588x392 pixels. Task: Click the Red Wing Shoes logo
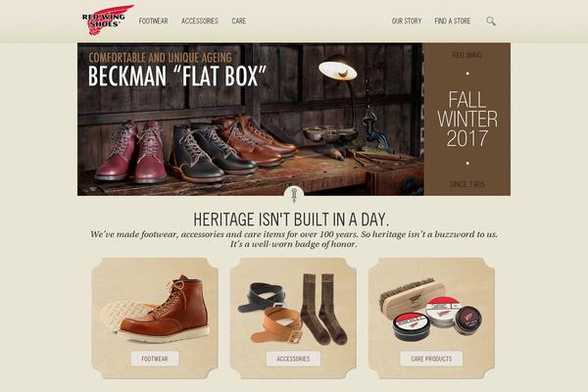pos(108,20)
